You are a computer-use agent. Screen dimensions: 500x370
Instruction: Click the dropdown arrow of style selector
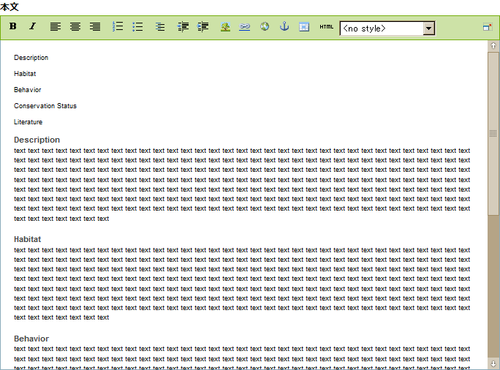(x=429, y=28)
